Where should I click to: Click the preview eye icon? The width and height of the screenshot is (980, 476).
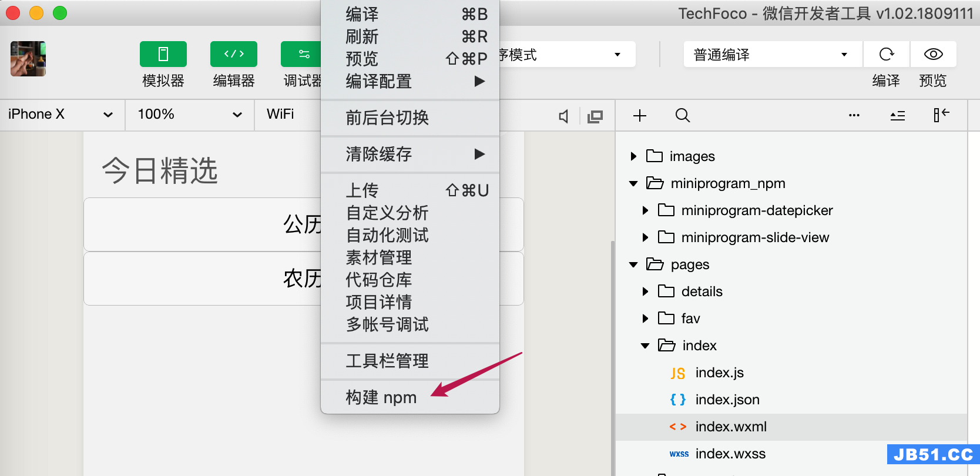tap(934, 54)
